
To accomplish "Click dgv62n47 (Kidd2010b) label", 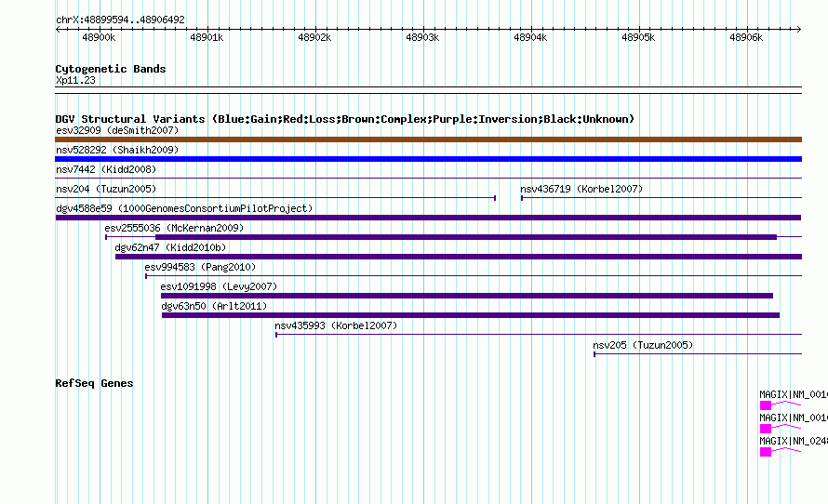I will point(170,247).
